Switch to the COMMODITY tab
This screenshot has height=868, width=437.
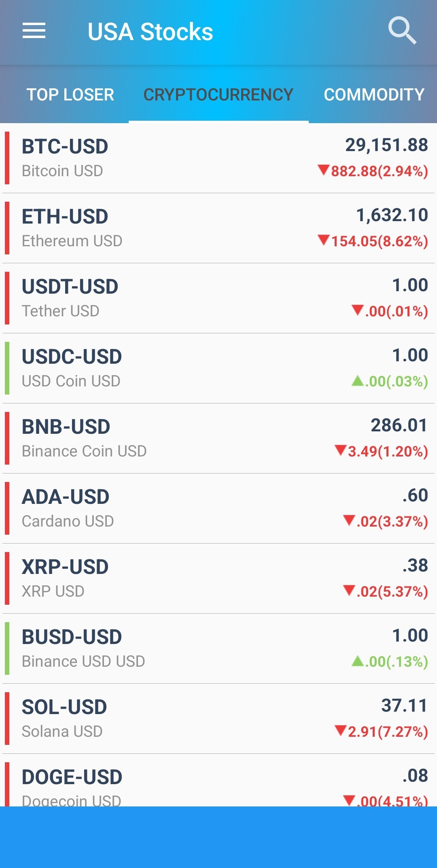tap(374, 94)
